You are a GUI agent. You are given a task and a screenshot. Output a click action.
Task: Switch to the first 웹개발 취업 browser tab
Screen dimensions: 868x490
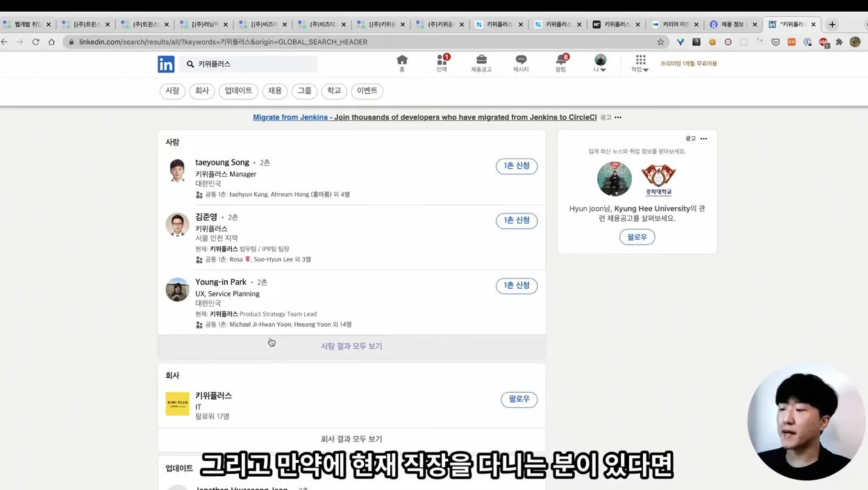pyautogui.click(x=26, y=24)
